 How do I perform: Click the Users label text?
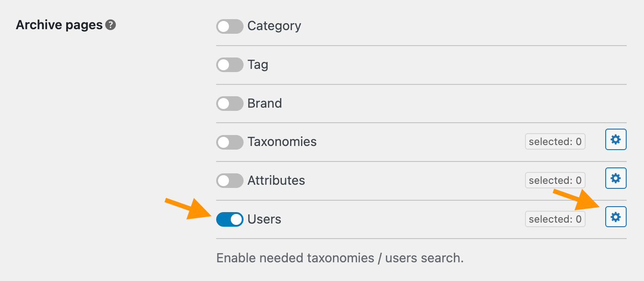tap(264, 219)
